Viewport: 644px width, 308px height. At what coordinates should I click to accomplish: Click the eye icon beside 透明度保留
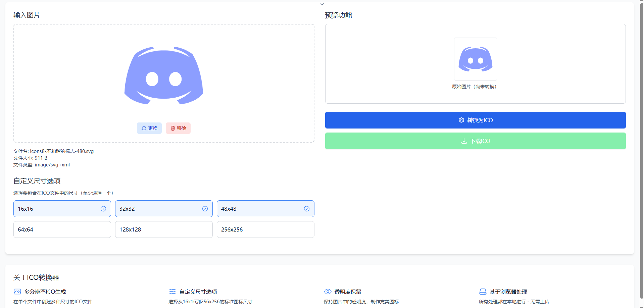[327, 292]
